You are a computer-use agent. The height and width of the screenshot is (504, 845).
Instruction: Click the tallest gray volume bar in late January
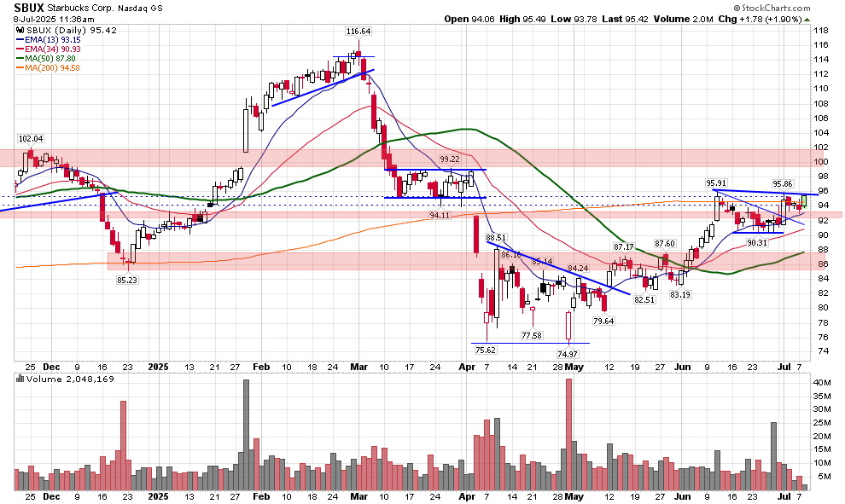(x=247, y=435)
